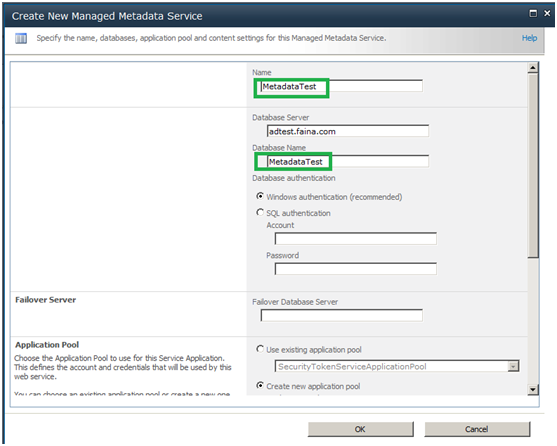
Task: Click the Failover Database Server field
Action: (x=341, y=315)
